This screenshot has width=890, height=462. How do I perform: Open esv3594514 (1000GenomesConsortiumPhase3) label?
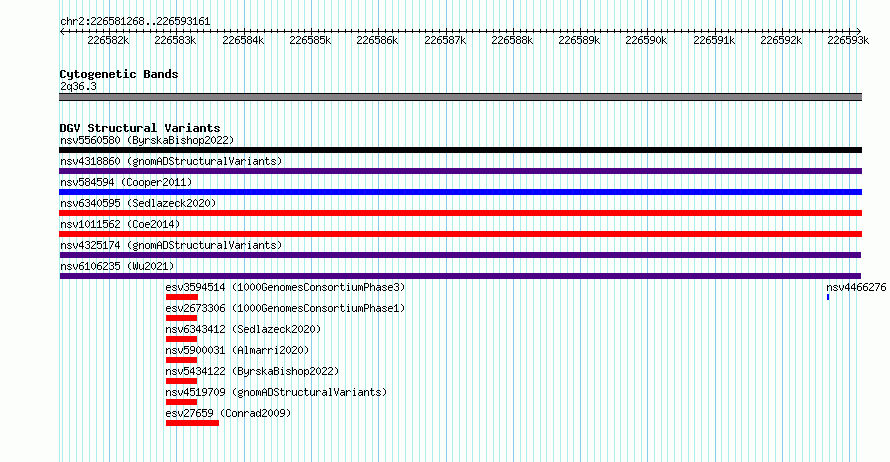point(286,287)
